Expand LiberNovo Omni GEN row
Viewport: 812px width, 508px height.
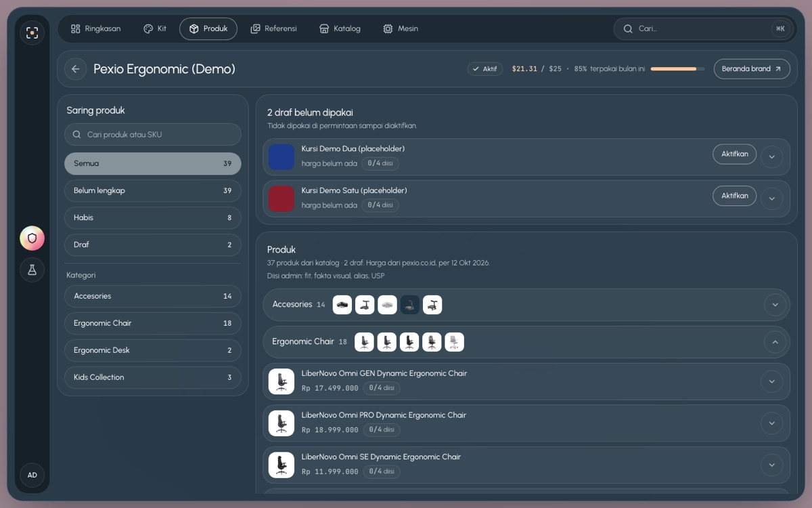pos(771,381)
